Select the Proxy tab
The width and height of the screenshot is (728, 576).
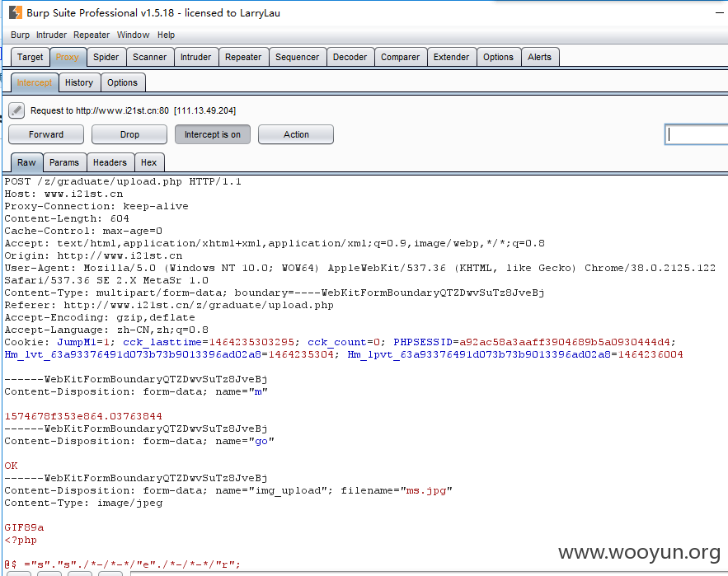click(x=68, y=57)
